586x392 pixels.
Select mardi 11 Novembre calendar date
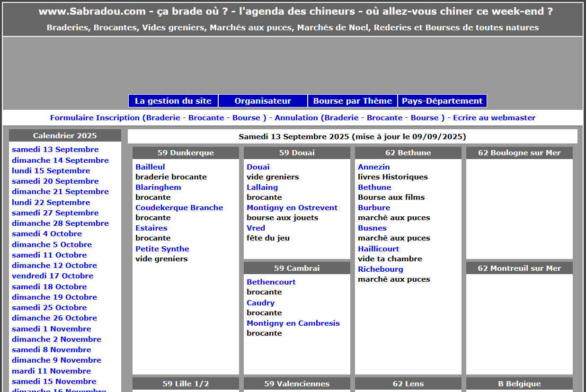[51, 371]
